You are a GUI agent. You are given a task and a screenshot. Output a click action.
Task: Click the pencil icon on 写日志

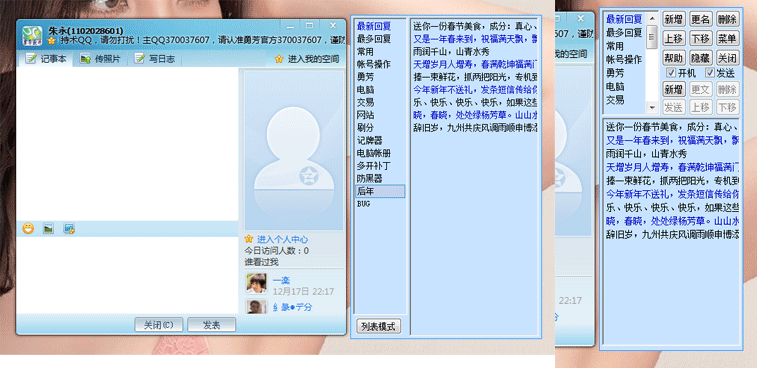tap(140, 59)
